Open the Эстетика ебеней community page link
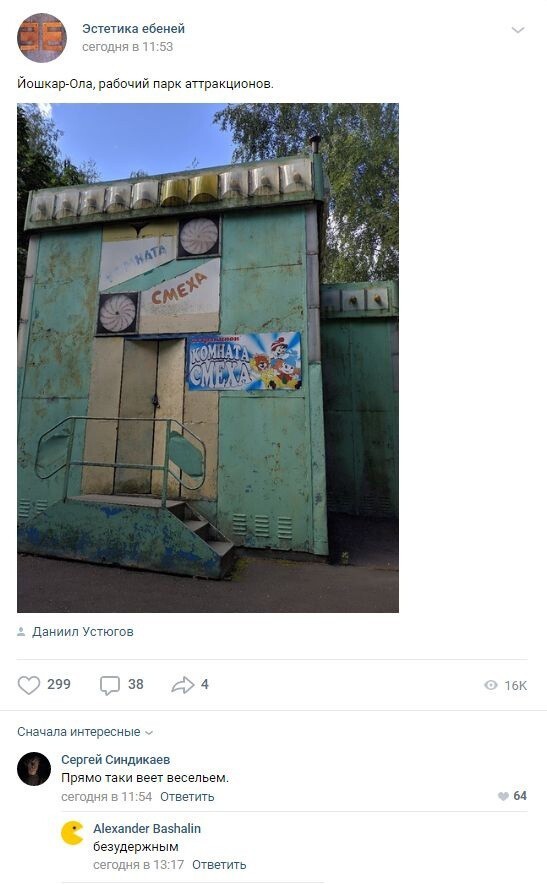Image resolution: width=547 pixels, height=885 pixels. tap(133, 28)
